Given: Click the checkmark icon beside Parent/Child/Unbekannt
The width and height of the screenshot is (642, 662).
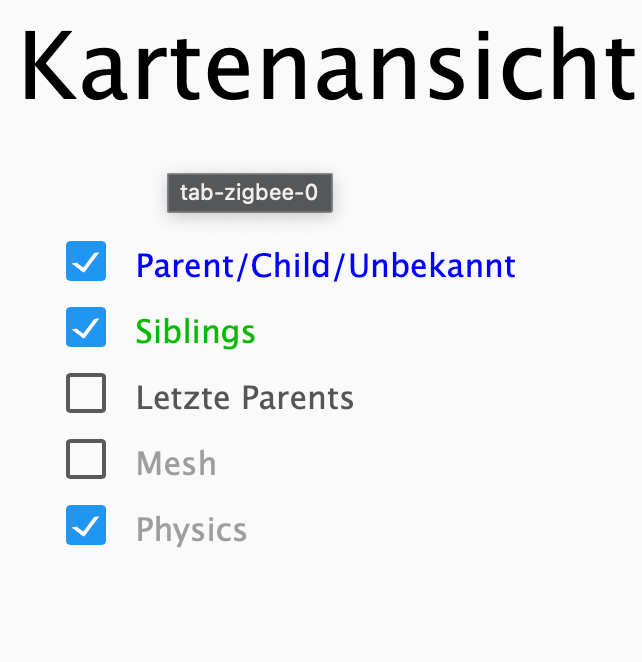Looking at the screenshot, I should point(86,262).
